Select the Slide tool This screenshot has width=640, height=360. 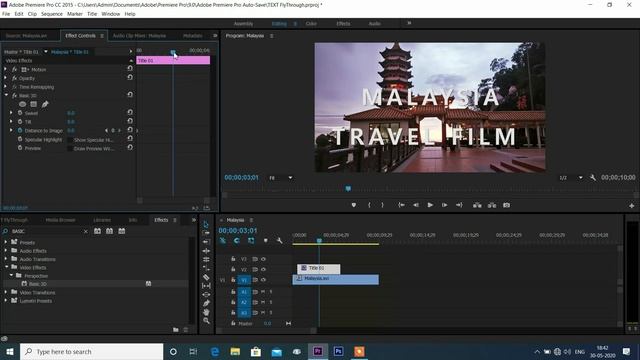tap(206, 294)
